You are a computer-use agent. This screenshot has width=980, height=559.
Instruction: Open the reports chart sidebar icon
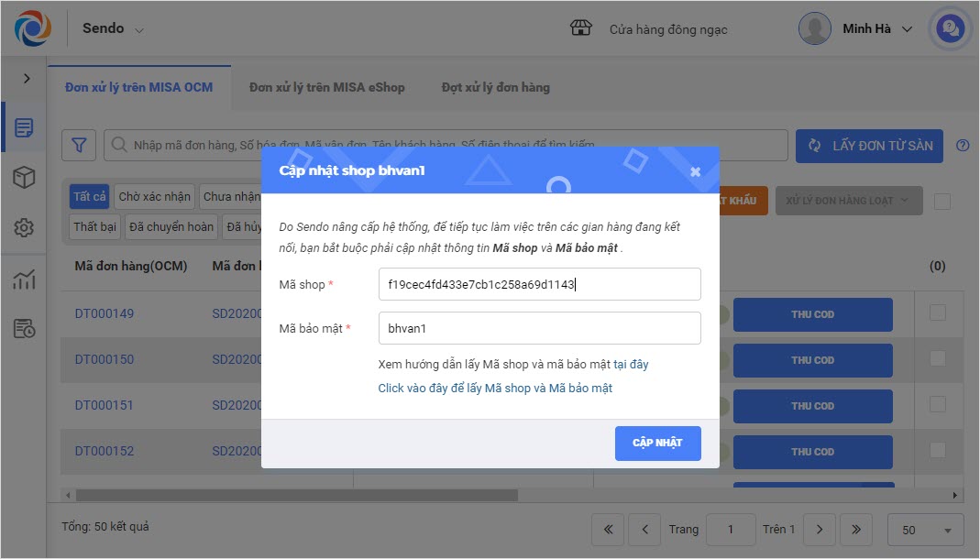(x=24, y=279)
